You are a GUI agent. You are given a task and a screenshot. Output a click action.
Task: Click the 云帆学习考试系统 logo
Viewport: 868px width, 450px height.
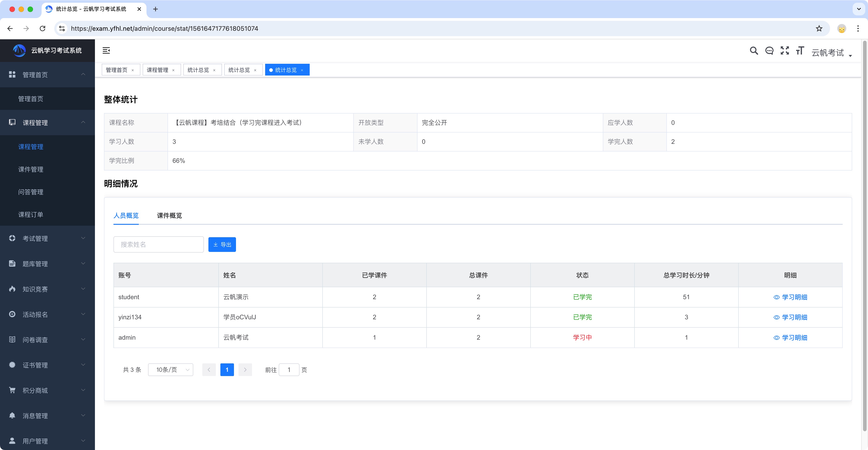(x=19, y=51)
